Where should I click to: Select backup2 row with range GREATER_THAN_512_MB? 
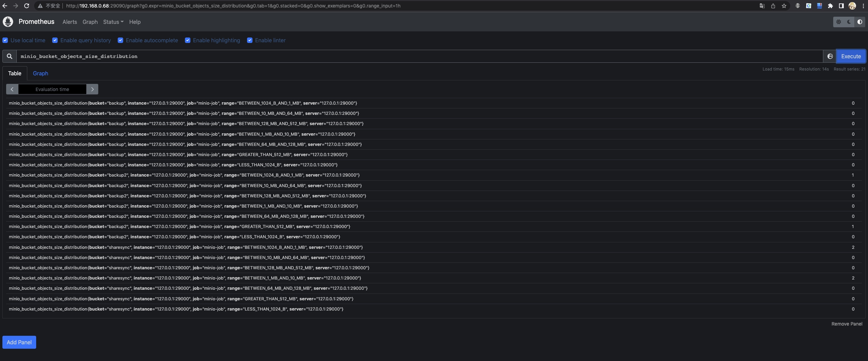coord(434,226)
